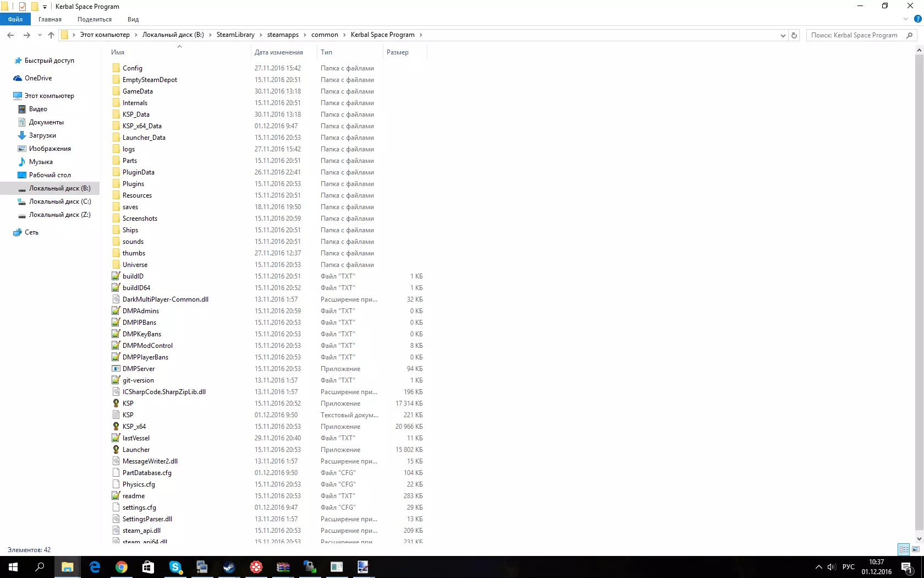Select the Screenshots folder name
Viewport: 924px width, 578px height.
click(x=140, y=219)
